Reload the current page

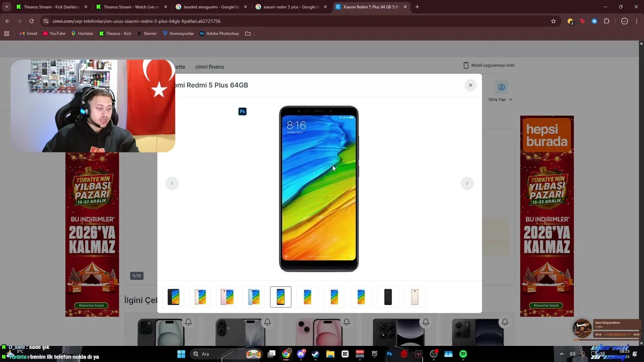[x=31, y=21]
